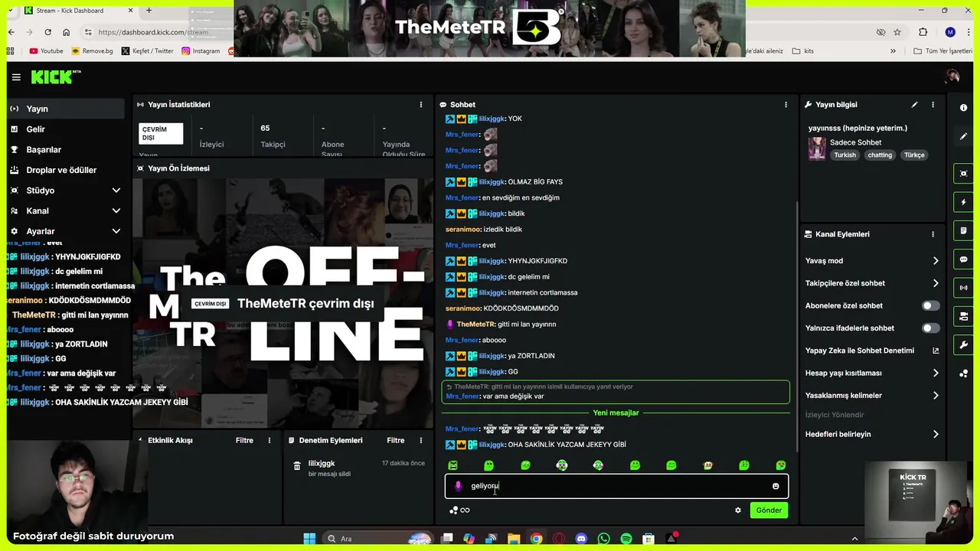The image size is (980, 551).
Task: Open the Yayın bilgisi three-dot menu
Action: 933,105
